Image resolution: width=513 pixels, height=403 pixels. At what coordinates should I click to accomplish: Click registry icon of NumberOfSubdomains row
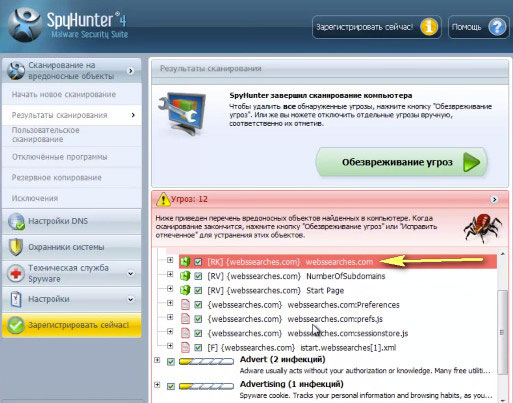[185, 276]
